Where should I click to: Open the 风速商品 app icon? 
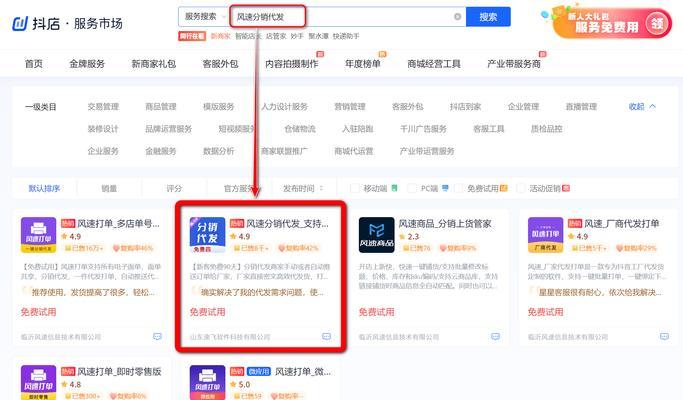coord(376,235)
